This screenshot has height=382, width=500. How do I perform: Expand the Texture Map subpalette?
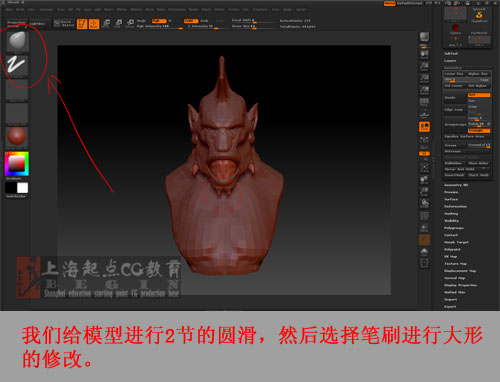(x=456, y=264)
